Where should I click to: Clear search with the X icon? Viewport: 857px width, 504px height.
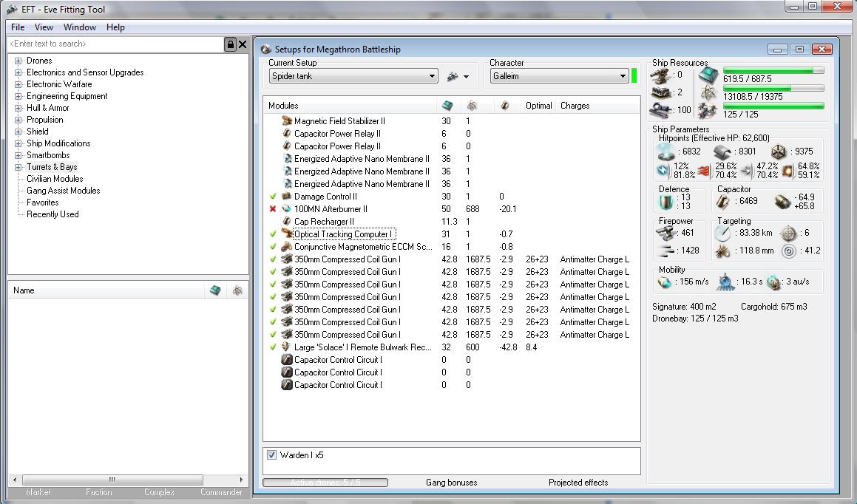[243, 44]
